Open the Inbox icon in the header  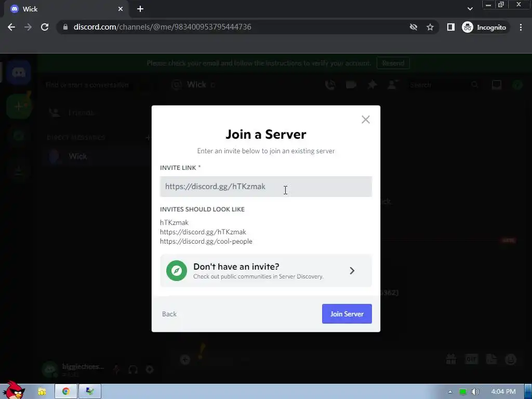[496, 85]
